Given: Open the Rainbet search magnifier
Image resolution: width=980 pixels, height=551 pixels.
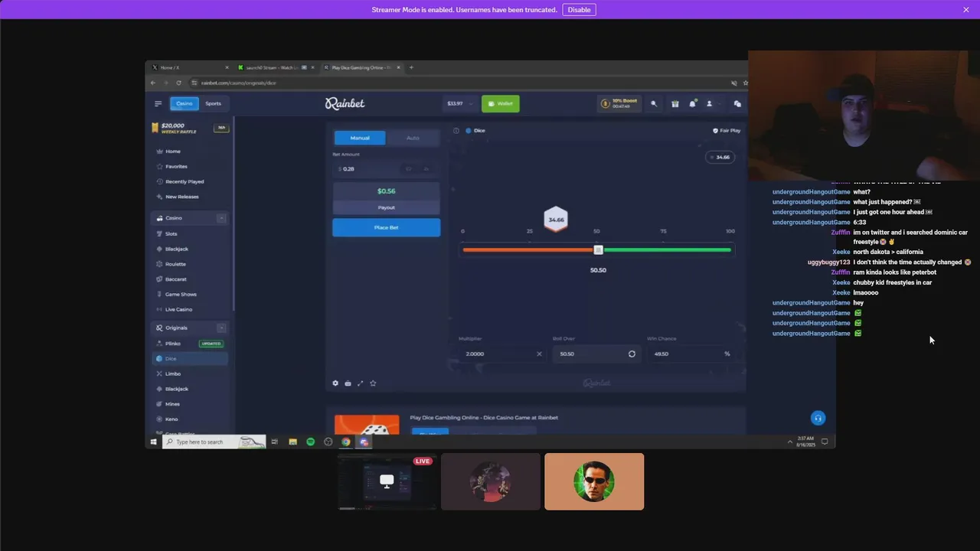Looking at the screenshot, I should 654,103.
